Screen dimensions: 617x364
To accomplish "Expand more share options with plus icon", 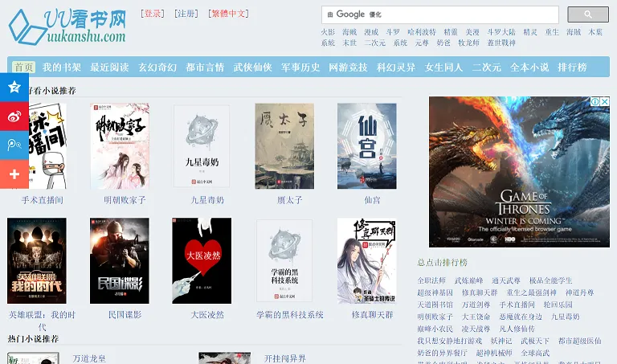I will pyautogui.click(x=14, y=174).
